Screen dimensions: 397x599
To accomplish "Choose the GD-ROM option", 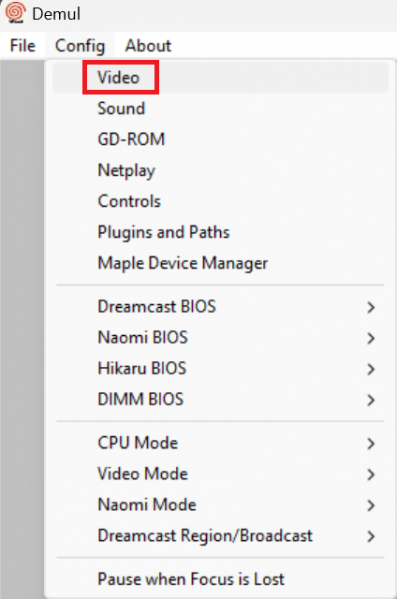I will pyautogui.click(x=220, y=139).
